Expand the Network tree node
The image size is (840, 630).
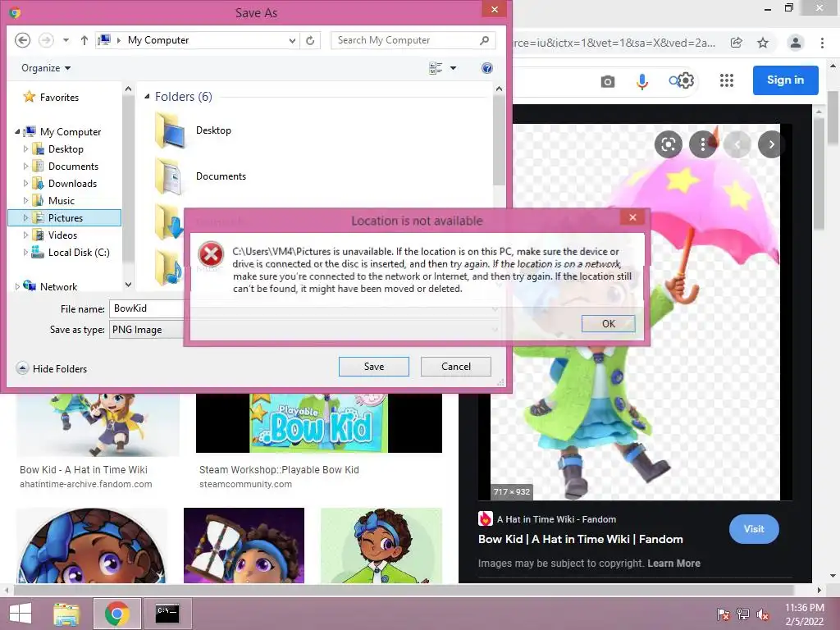[17, 286]
